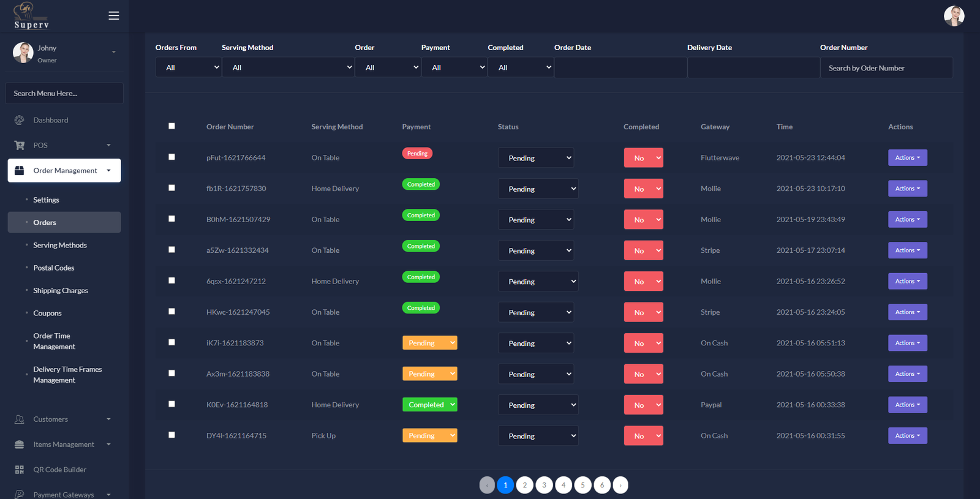Open Actions button for order a5Zw-1621332434
This screenshot has width=980, height=499.
coord(907,250)
